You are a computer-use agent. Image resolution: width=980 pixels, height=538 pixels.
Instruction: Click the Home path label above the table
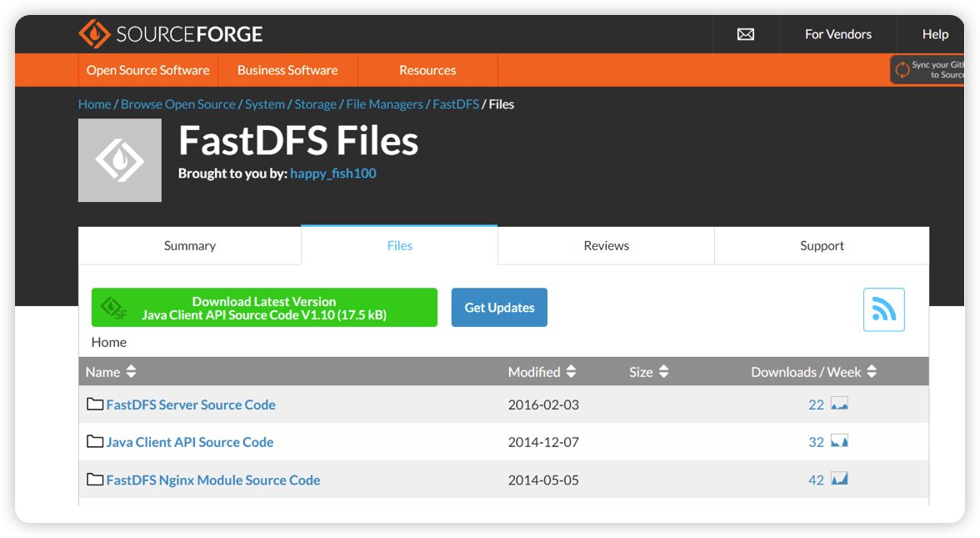click(108, 342)
